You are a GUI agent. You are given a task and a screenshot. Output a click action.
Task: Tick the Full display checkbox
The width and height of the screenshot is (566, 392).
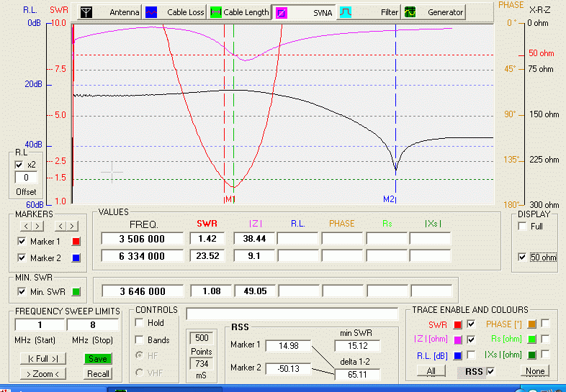[x=522, y=227]
